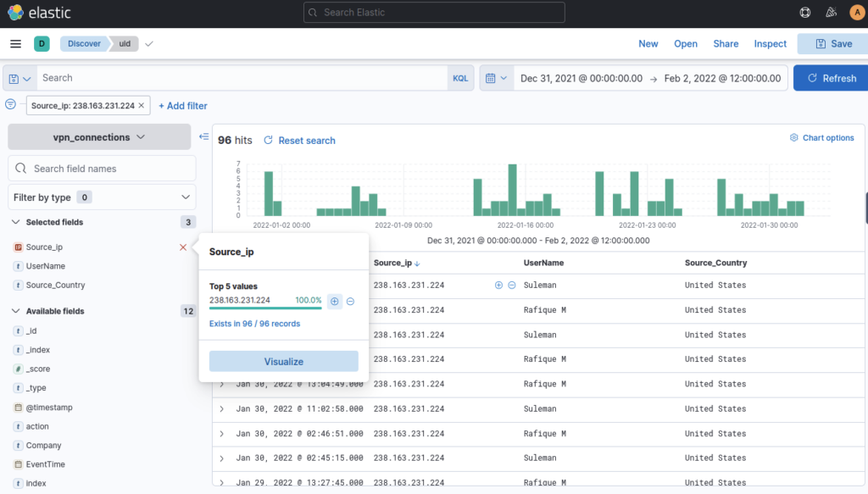Select the @timestamp available field
Screen dimensions: 868x494
tap(48, 408)
